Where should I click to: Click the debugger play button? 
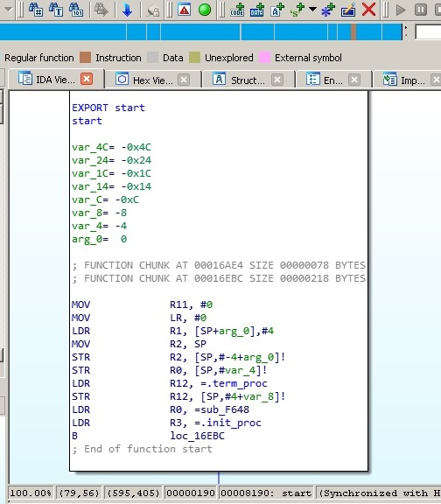400,10
